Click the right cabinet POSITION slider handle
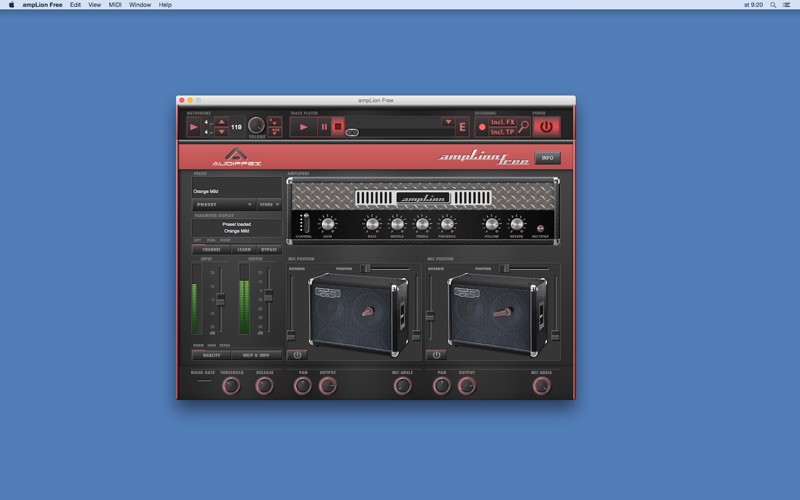The height and width of the screenshot is (500, 800). click(504, 268)
